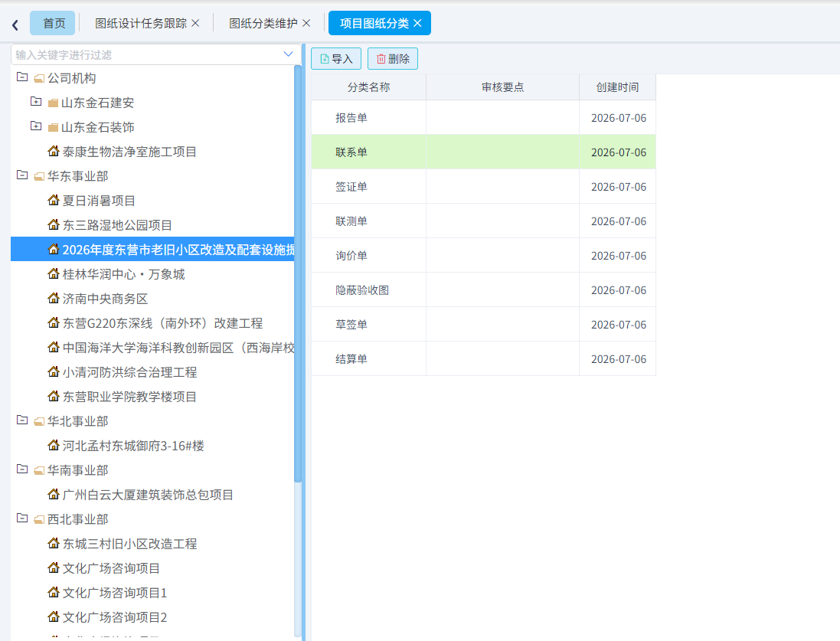This screenshot has height=641, width=840.
Task: Click house icon of 2026年度东营市老旧小区改造 project
Action: click(54, 249)
